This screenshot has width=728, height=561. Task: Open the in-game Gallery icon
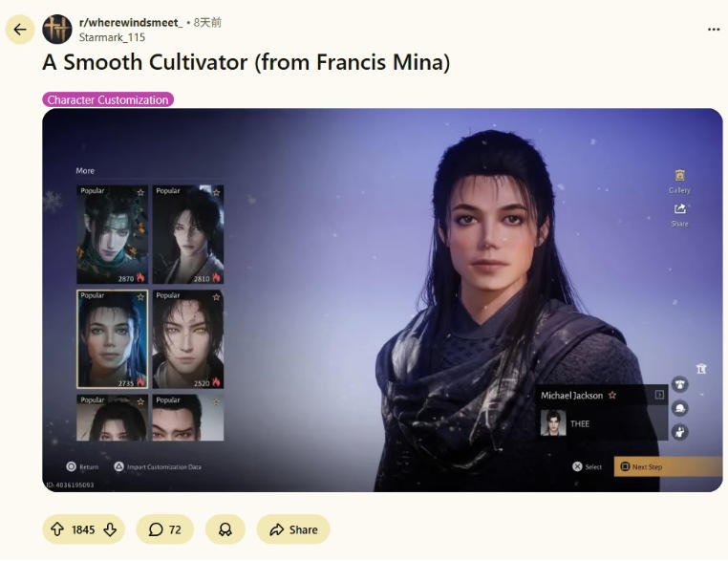[679, 182]
